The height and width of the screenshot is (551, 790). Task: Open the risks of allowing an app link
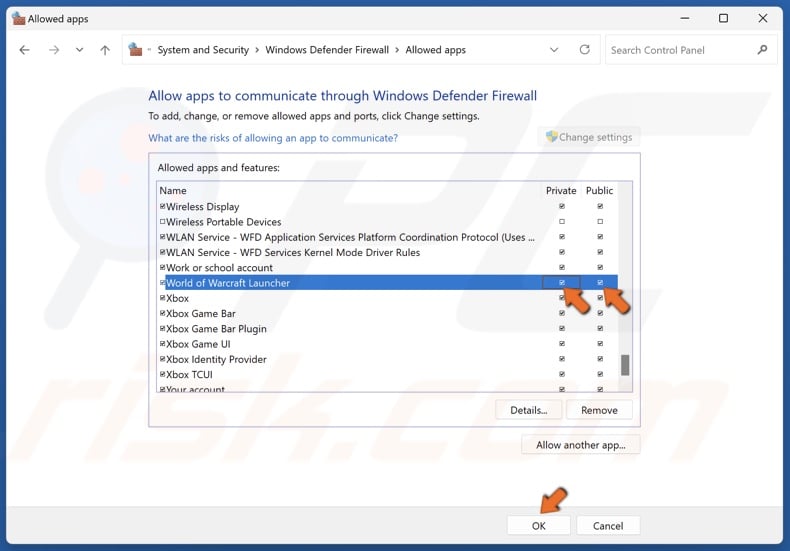pyautogui.click(x=273, y=138)
